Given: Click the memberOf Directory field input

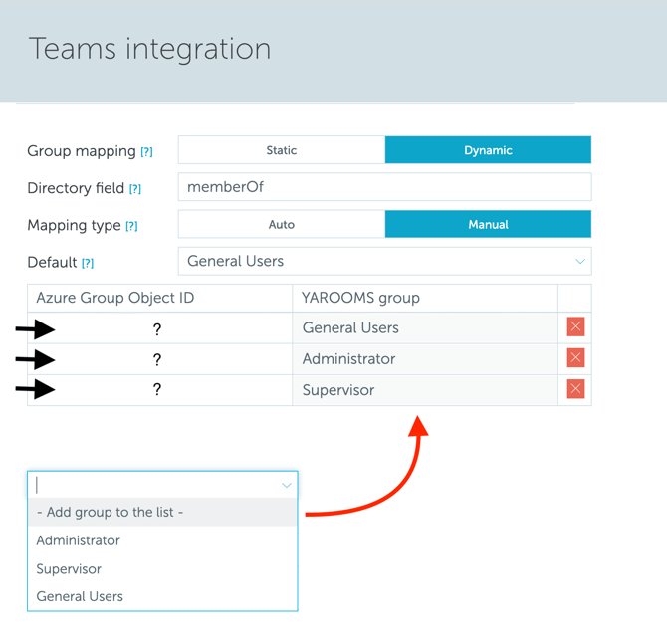Looking at the screenshot, I should 384,187.
